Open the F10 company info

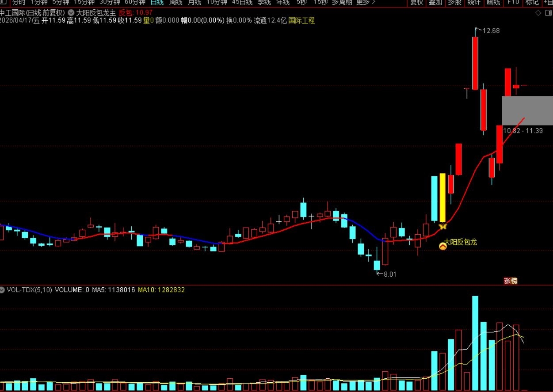click(x=513, y=2)
